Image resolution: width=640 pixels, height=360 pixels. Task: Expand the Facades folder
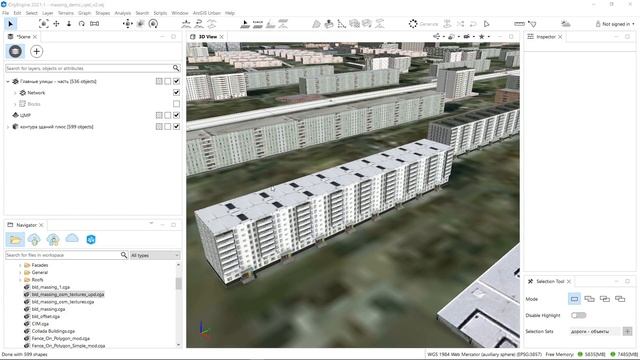point(20,265)
